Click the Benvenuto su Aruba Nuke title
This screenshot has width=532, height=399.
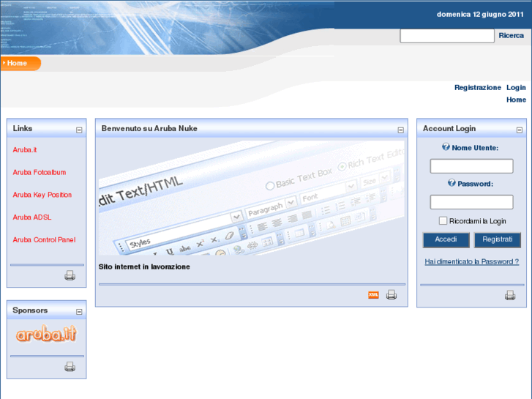[x=149, y=128]
